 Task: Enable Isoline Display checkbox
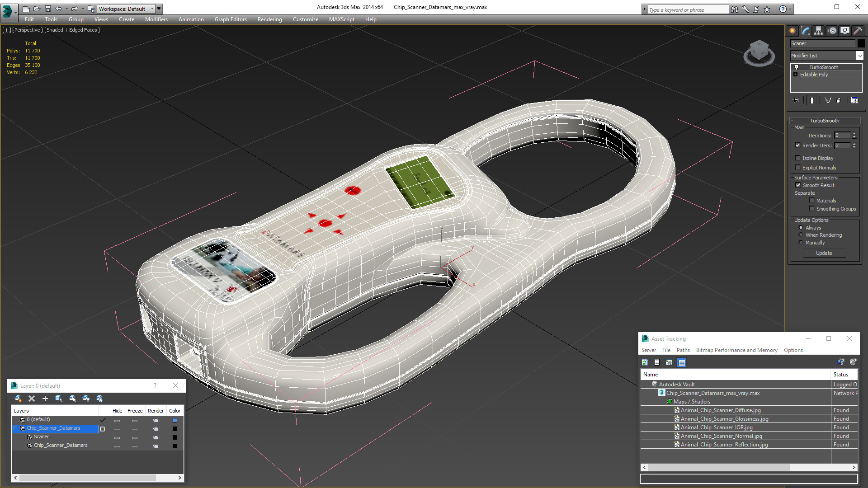(x=798, y=158)
